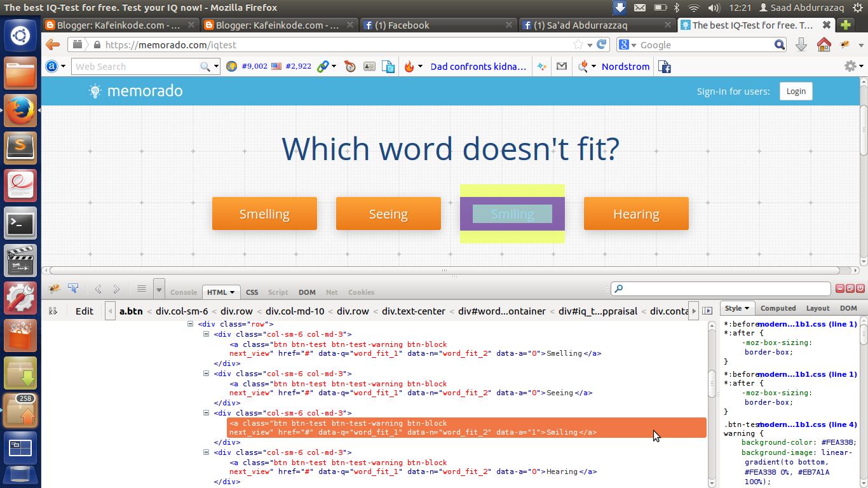
Task: Click the Firefox back arrow button
Action: (x=53, y=45)
